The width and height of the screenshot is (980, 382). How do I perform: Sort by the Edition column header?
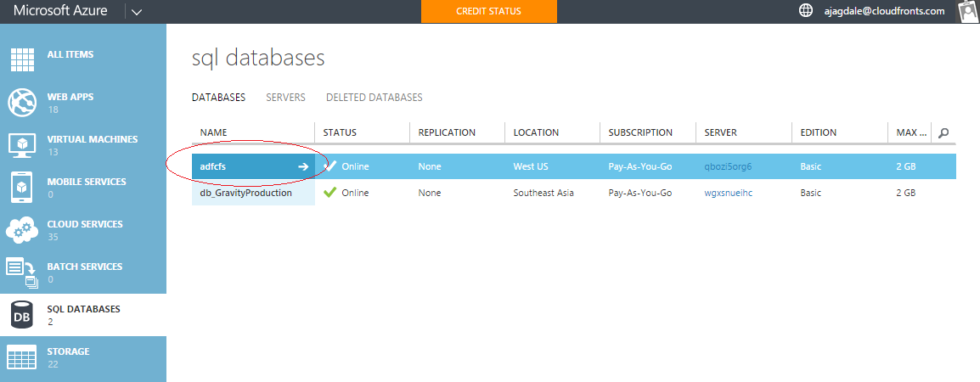(x=818, y=132)
